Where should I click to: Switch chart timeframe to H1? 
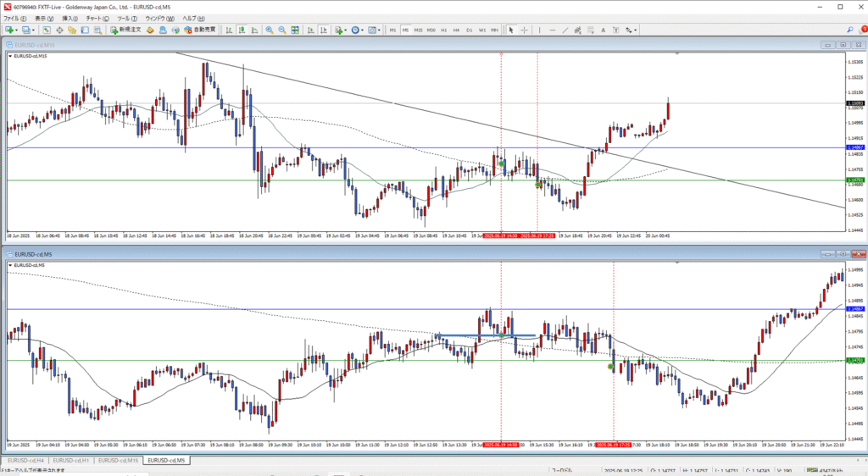pyautogui.click(x=443, y=30)
